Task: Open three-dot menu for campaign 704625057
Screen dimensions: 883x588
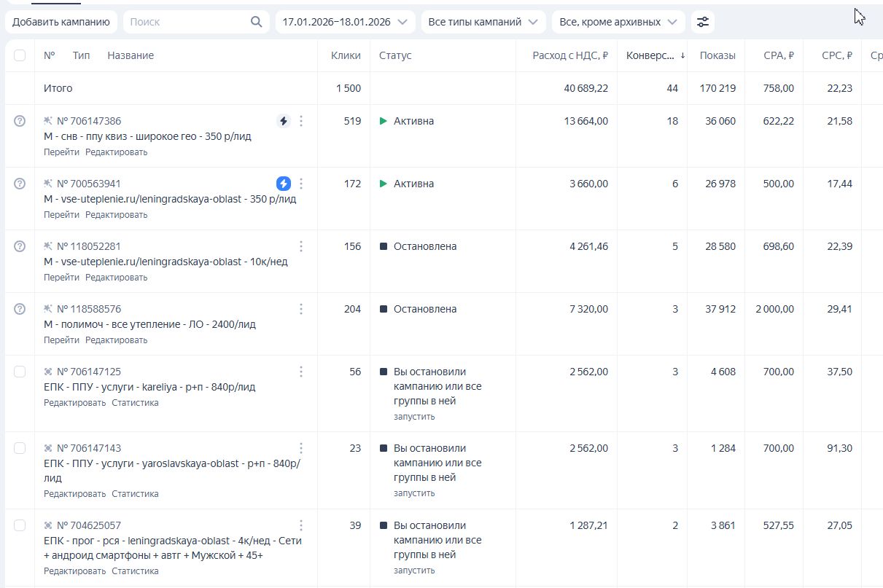Action: (301, 525)
